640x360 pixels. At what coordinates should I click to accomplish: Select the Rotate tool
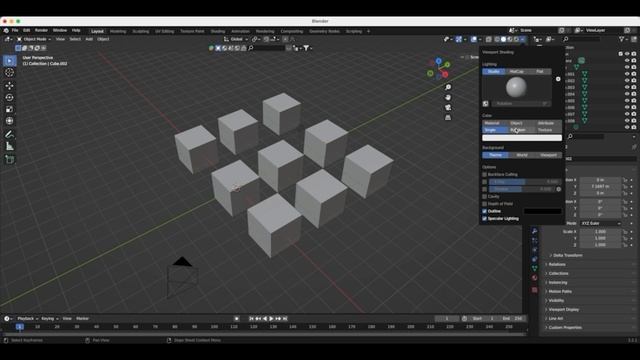click(x=9, y=98)
